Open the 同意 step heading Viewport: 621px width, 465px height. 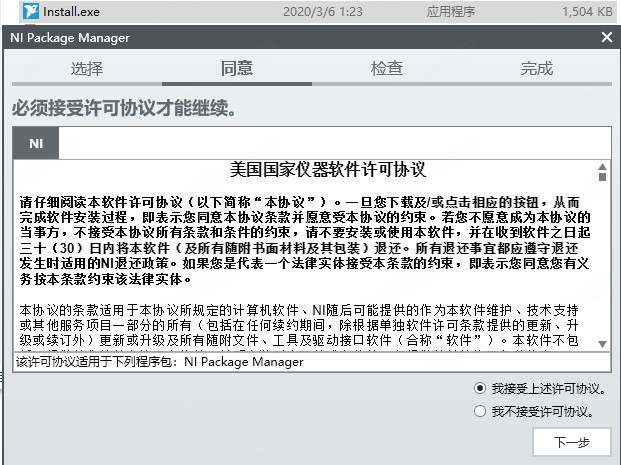tap(237, 69)
